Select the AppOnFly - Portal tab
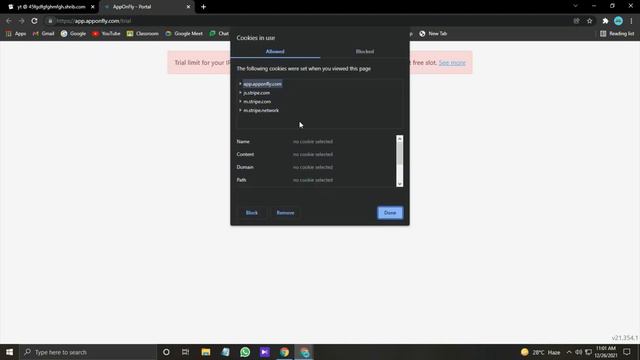The height and width of the screenshot is (360, 640). (147, 7)
